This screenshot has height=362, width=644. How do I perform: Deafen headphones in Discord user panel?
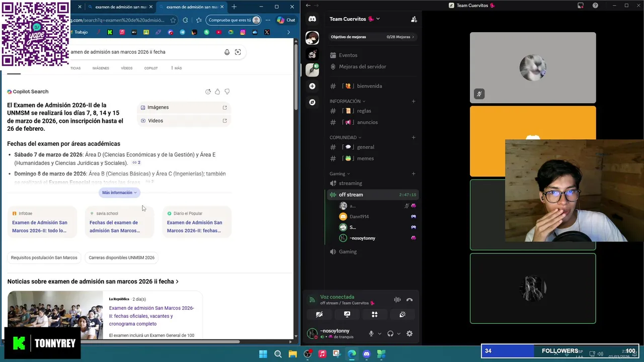coord(390,333)
